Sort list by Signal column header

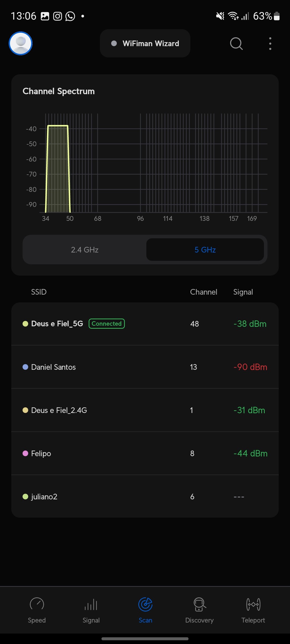(x=243, y=292)
